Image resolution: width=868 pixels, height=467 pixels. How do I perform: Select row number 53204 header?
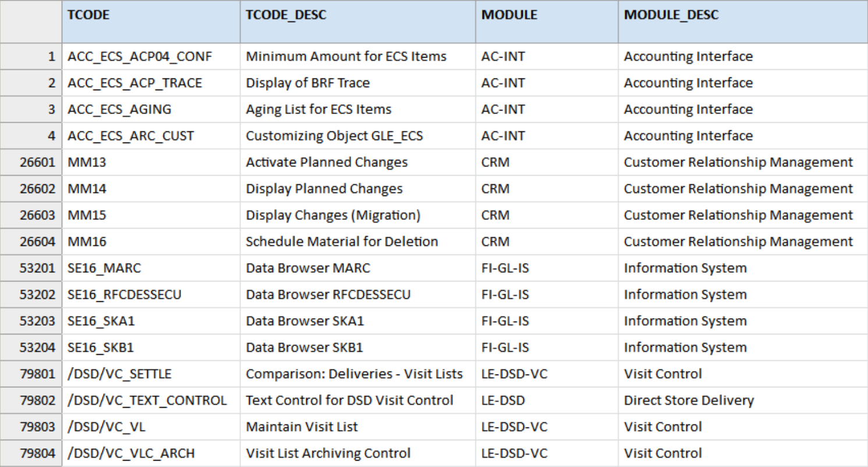31,347
